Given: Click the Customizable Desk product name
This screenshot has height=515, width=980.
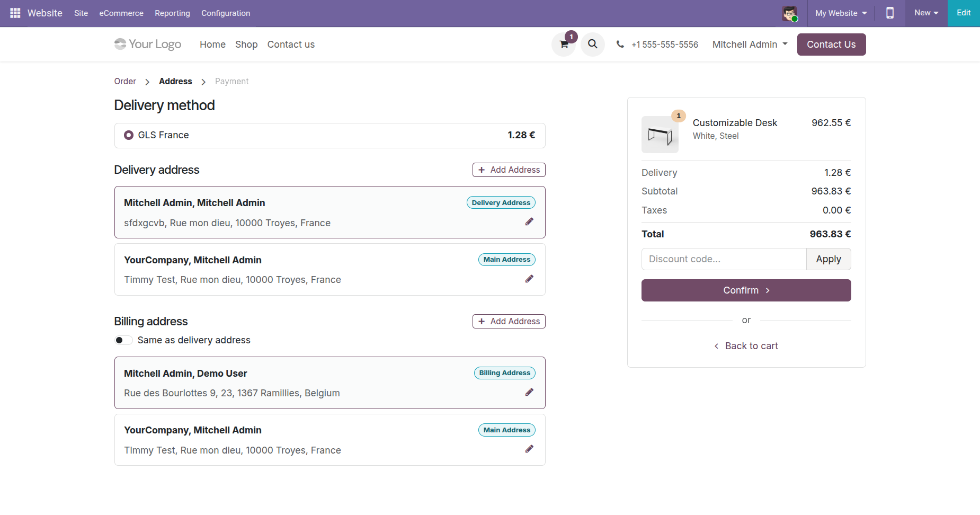Looking at the screenshot, I should [x=735, y=123].
